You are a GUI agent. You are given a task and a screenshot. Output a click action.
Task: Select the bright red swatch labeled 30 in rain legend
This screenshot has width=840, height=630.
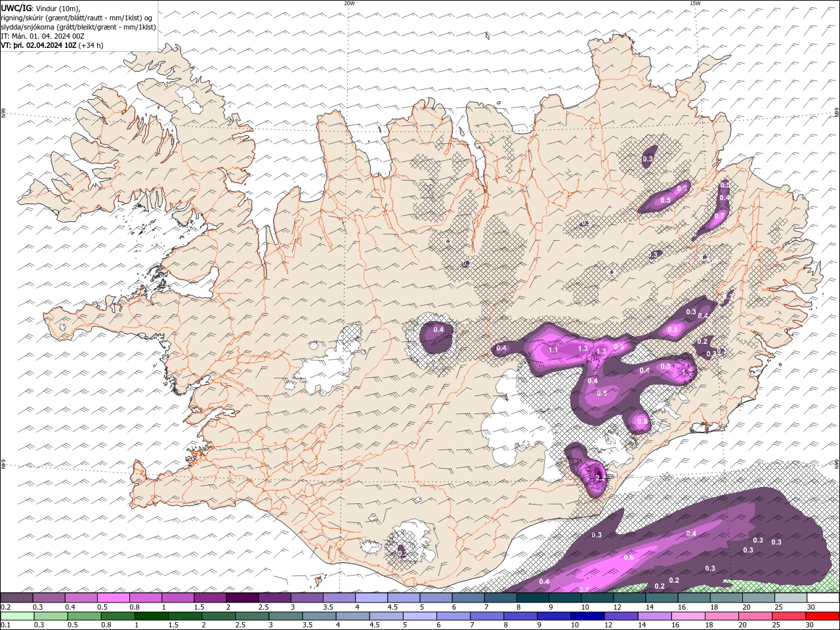coord(822,616)
